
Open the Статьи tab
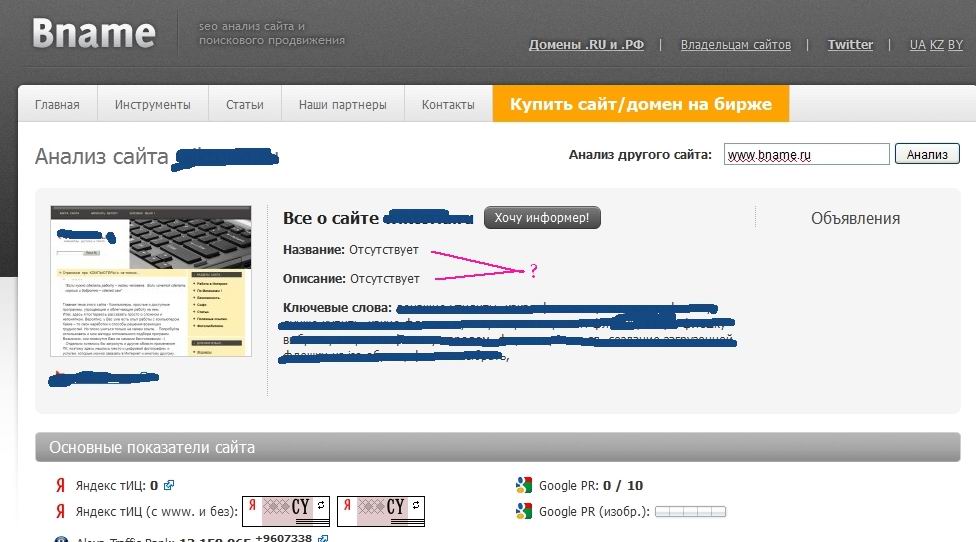[x=245, y=104]
